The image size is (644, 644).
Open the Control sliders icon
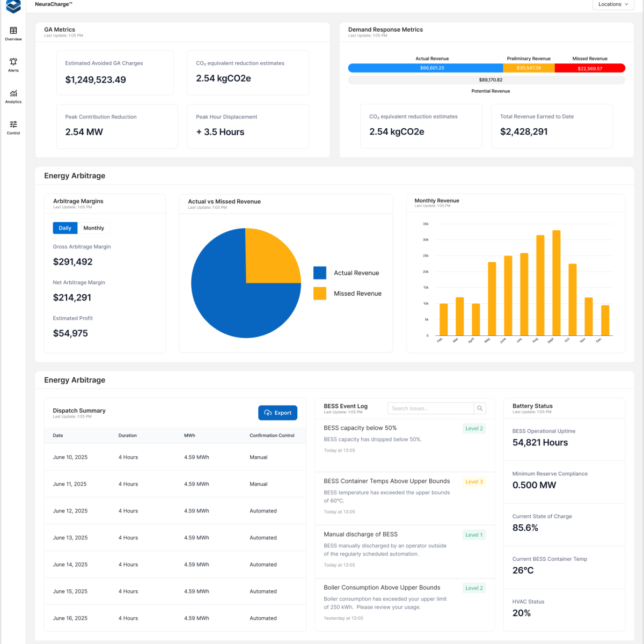(13, 125)
